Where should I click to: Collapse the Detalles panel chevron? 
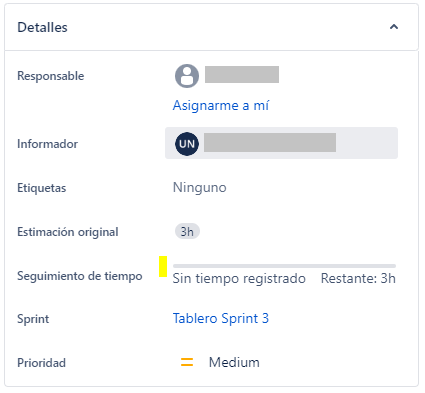point(394,27)
